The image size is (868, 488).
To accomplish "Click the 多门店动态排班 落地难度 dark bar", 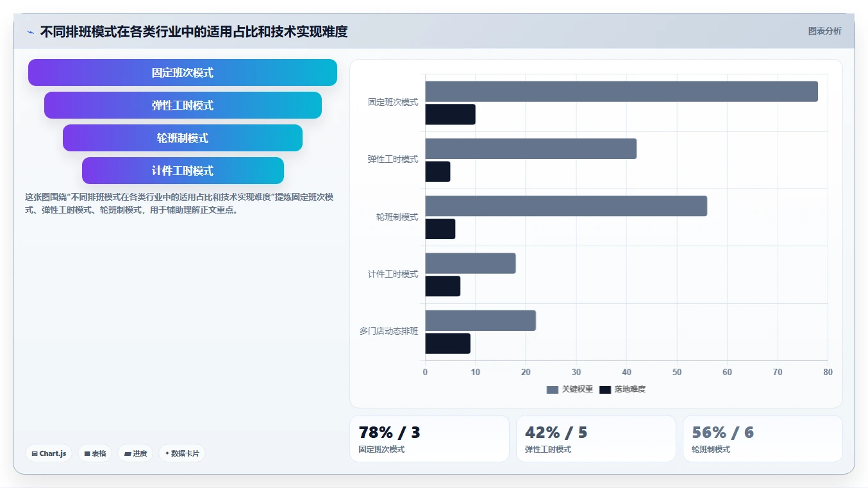I will [x=447, y=343].
